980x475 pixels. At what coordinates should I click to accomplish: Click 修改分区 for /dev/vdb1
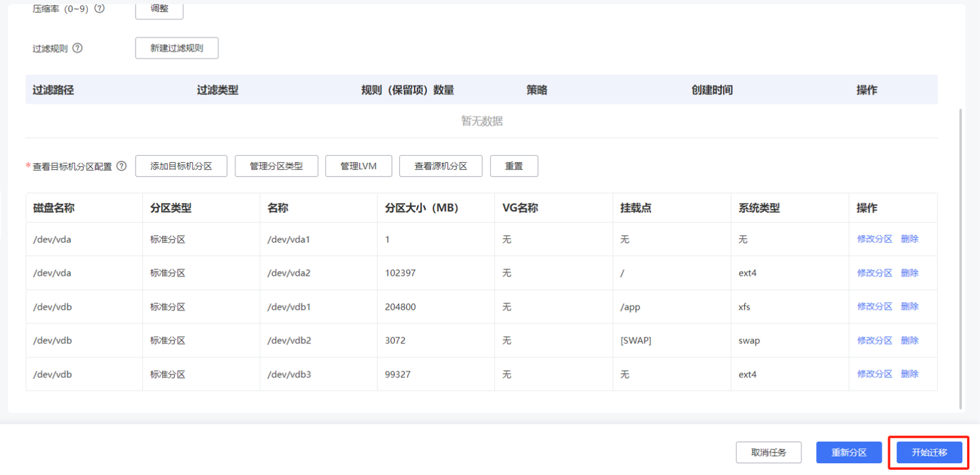click(x=874, y=306)
